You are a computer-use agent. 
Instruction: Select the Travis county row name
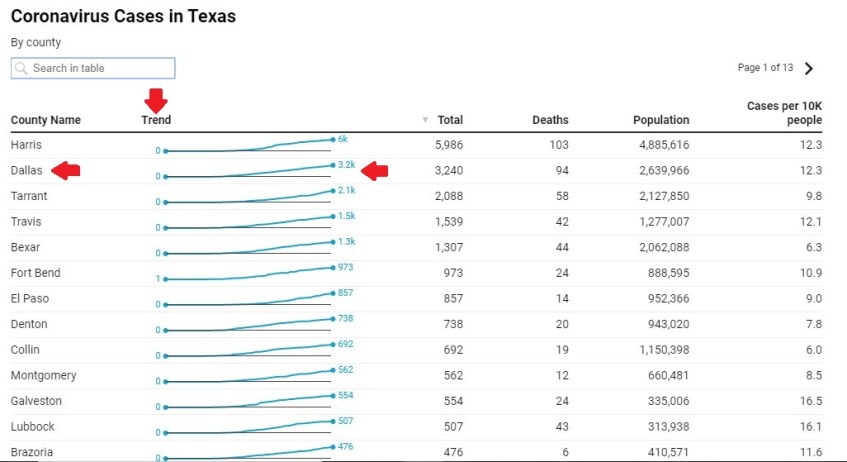26,222
